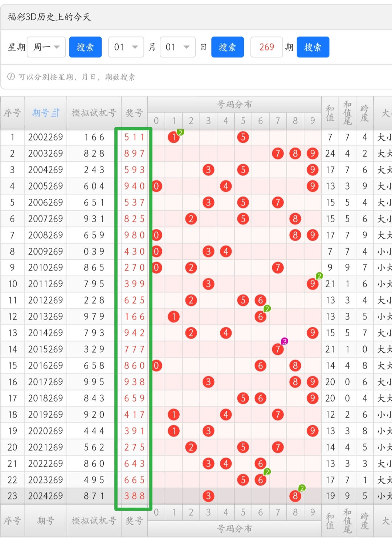Open the day dropdown before 日
Viewport: 392px width, 543px height.
click(177, 47)
